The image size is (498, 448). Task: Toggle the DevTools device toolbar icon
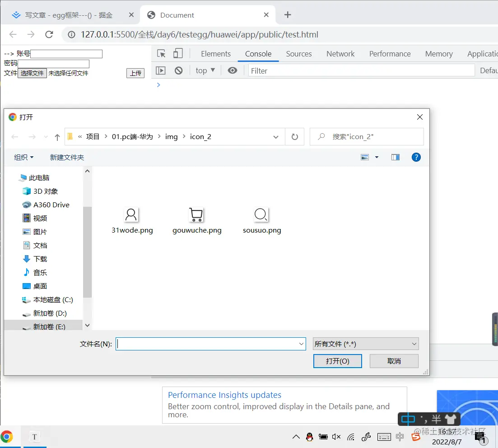pos(178,53)
